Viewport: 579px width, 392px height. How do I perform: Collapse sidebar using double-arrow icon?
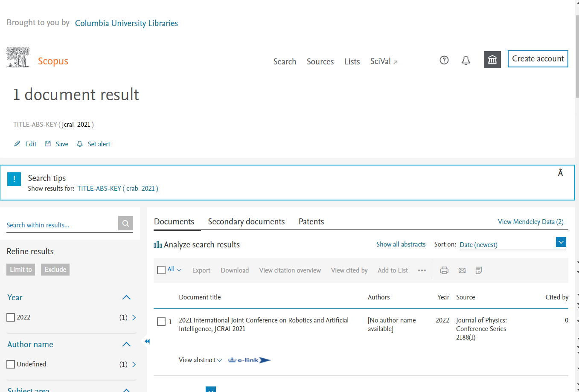pyautogui.click(x=147, y=341)
